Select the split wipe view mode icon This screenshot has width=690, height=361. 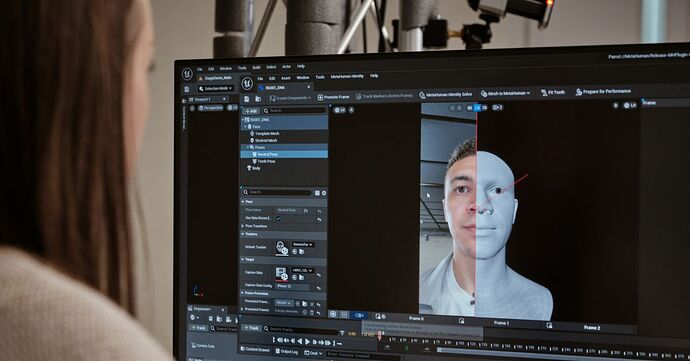coord(477,107)
